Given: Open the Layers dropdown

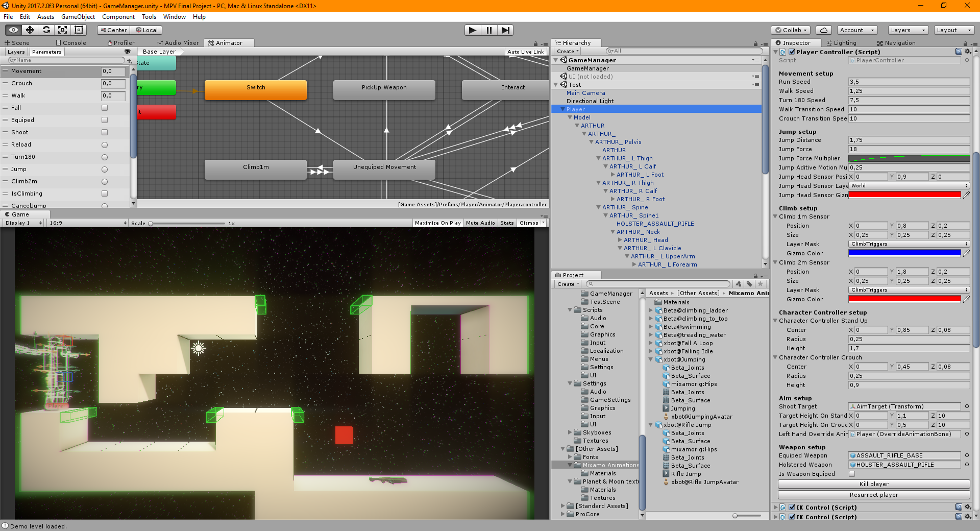Looking at the screenshot, I should pyautogui.click(x=908, y=30).
